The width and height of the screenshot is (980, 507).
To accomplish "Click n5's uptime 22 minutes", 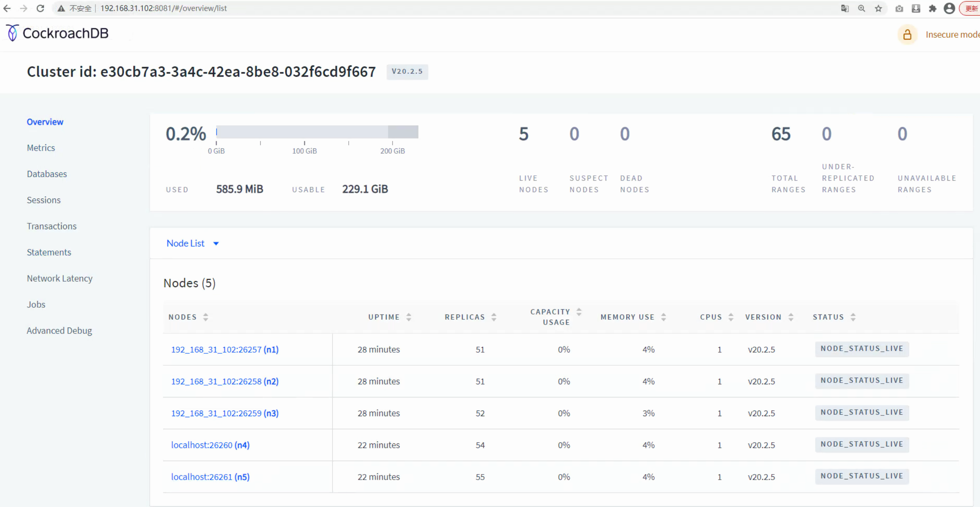I will [379, 477].
